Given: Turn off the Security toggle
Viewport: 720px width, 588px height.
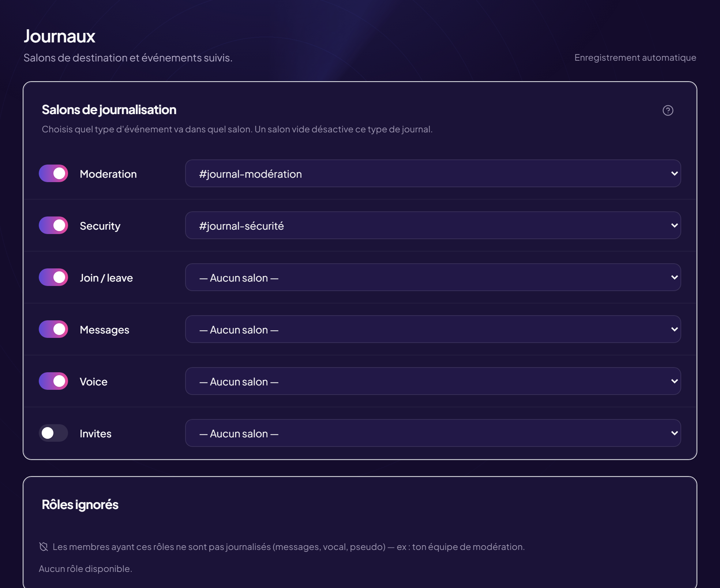Looking at the screenshot, I should [x=53, y=225].
